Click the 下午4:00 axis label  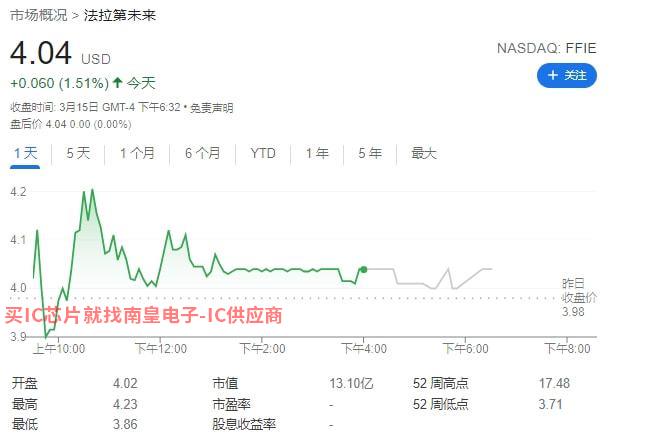[x=364, y=349]
